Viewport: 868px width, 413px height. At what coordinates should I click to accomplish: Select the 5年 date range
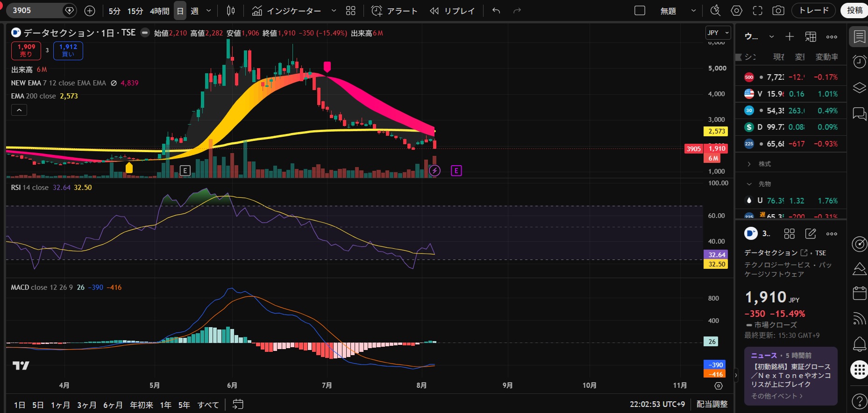click(184, 405)
